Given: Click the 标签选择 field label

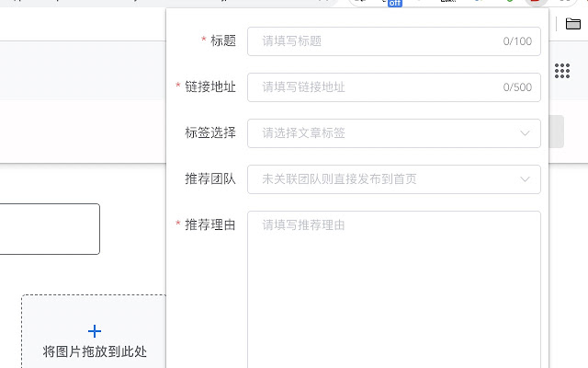Looking at the screenshot, I should click(x=210, y=132).
